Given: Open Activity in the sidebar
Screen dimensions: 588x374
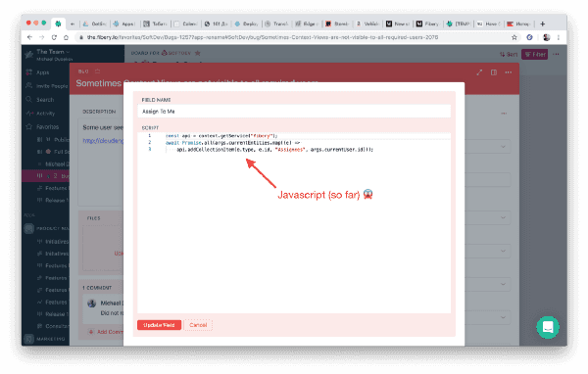Looking at the screenshot, I should pyautogui.click(x=40, y=114).
